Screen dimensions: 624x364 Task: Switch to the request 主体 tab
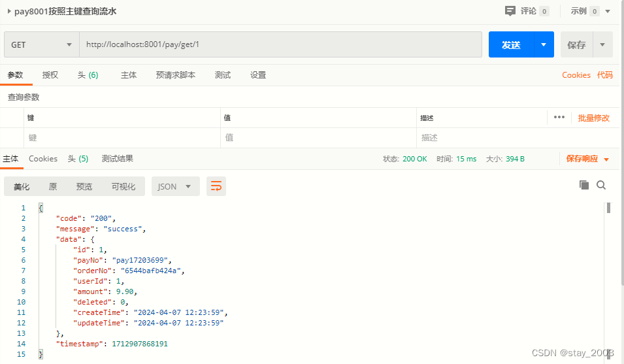click(129, 74)
